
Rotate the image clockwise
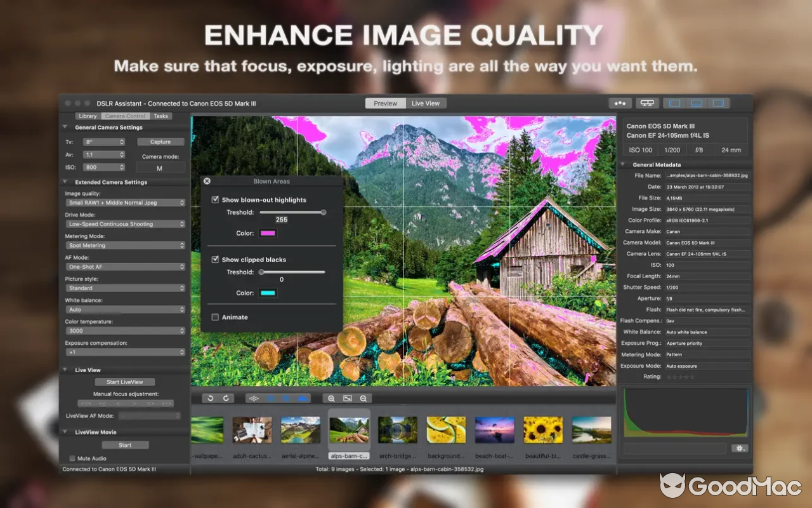click(x=225, y=398)
